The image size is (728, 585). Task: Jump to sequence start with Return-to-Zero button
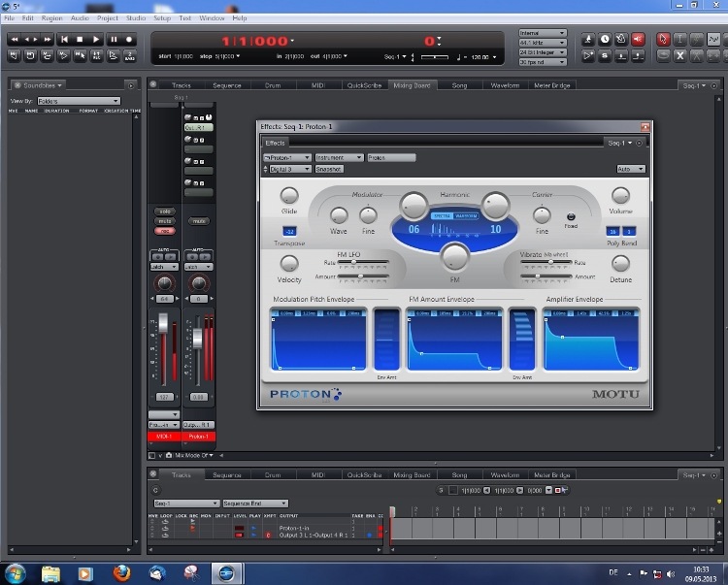pos(64,40)
